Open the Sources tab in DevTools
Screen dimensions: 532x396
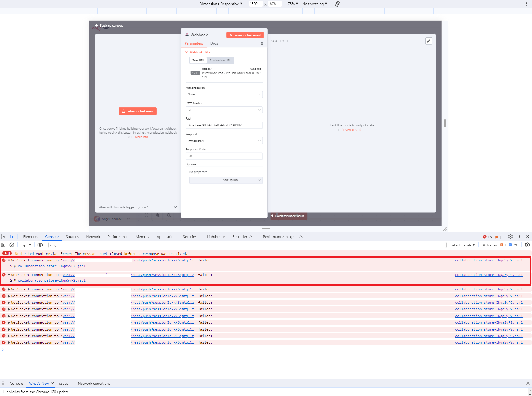click(x=72, y=237)
